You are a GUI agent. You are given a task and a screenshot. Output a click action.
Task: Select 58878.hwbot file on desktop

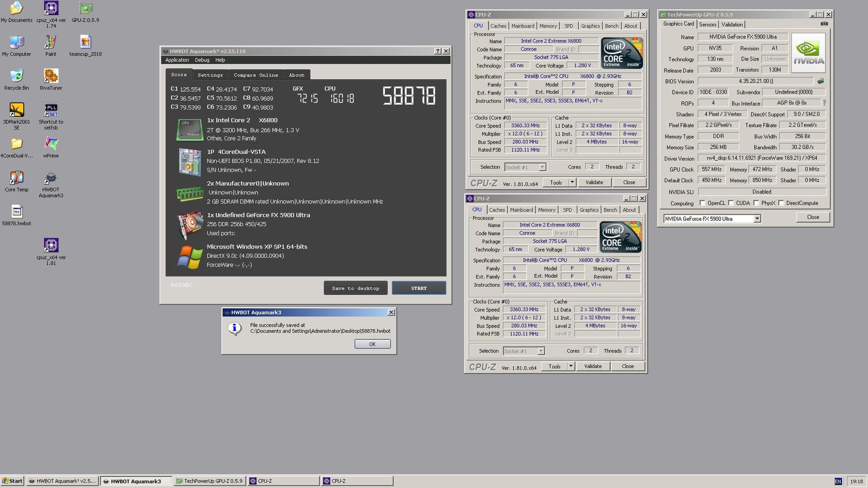coord(17,216)
